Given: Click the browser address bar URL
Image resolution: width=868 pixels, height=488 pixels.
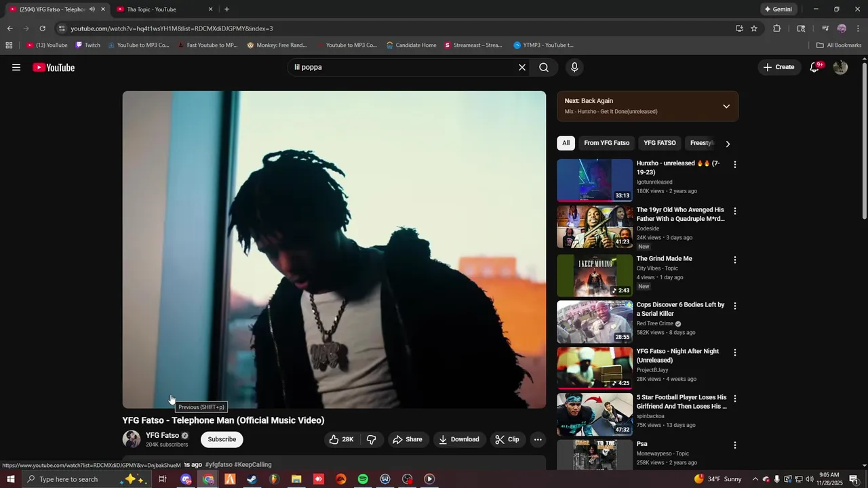Looking at the screenshot, I should (172, 28).
